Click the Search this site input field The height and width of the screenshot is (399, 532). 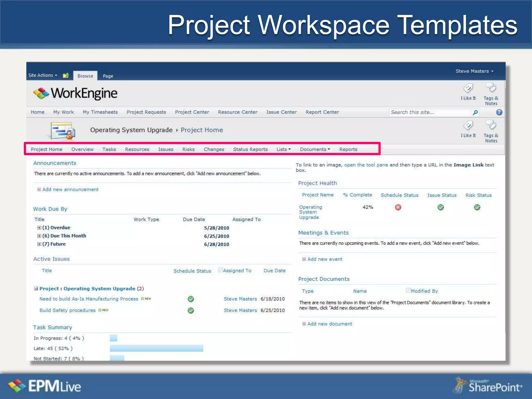(x=430, y=112)
